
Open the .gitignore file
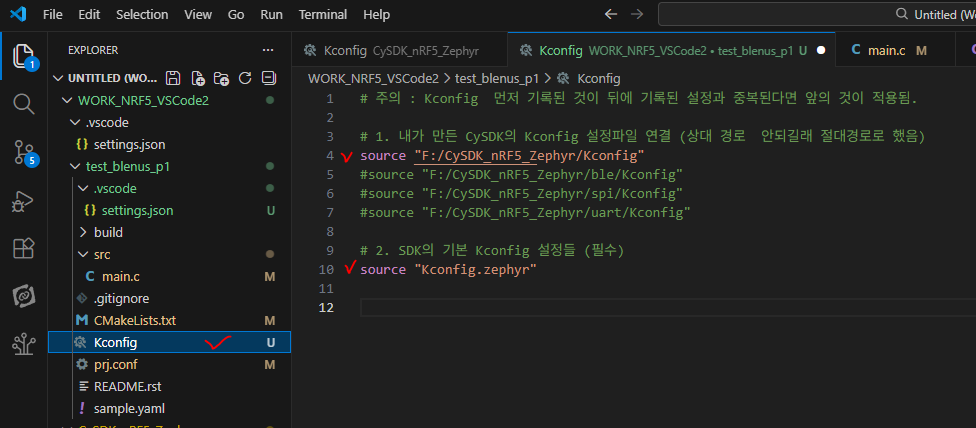(x=121, y=299)
